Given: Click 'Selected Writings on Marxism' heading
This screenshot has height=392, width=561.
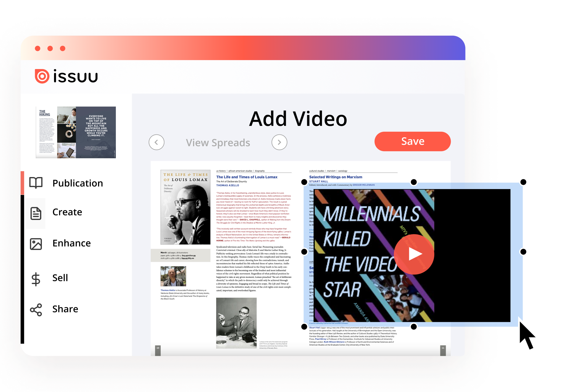Looking at the screenshot, I should (x=336, y=177).
